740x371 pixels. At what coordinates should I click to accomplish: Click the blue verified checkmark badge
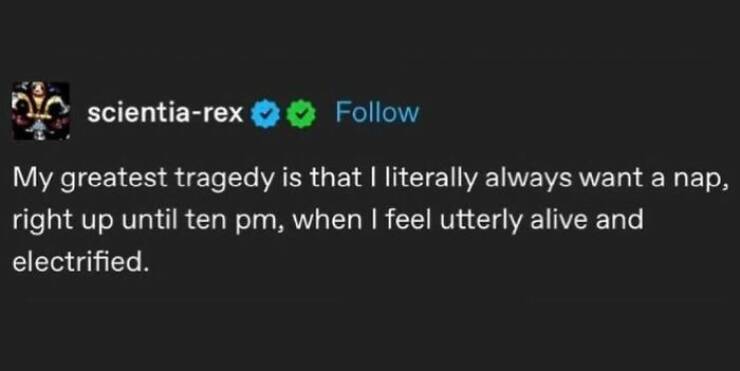[x=265, y=114]
